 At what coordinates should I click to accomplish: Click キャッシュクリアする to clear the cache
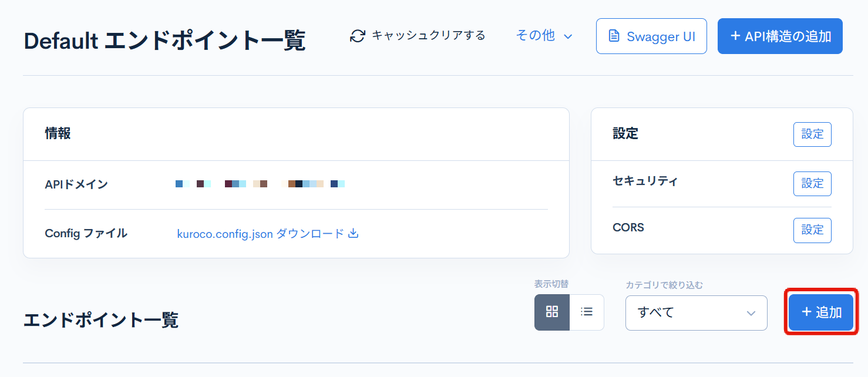426,35
